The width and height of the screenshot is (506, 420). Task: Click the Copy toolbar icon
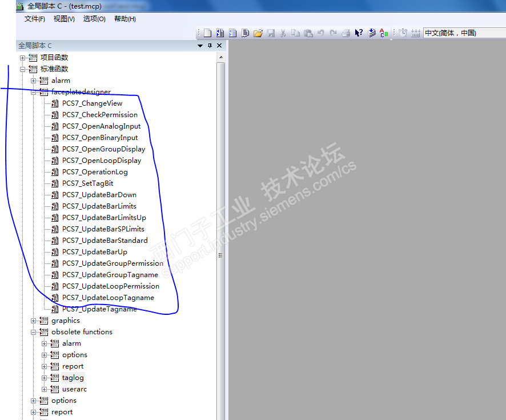coord(296,33)
